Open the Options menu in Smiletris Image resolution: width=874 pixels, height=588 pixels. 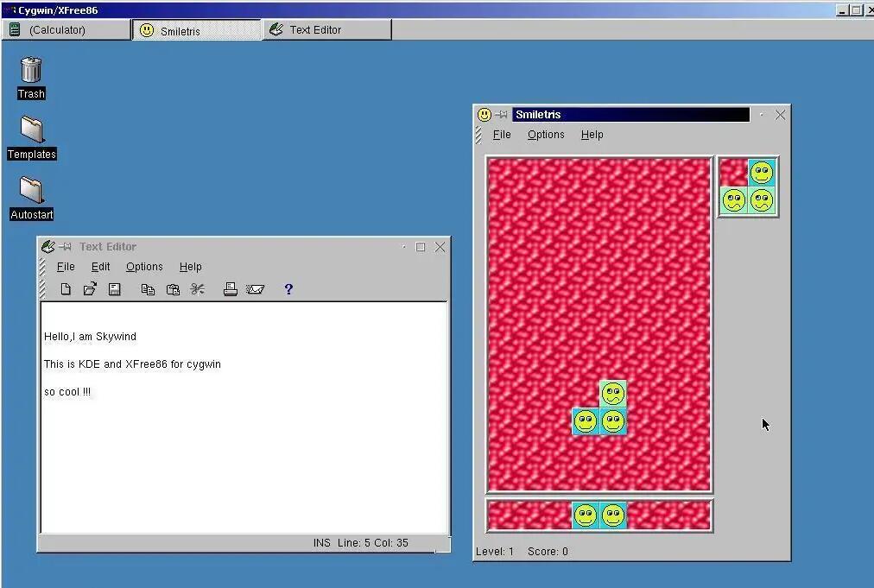pos(546,135)
